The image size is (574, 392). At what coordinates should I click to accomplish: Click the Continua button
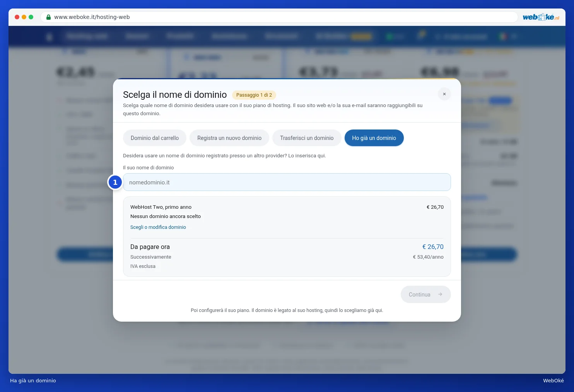pos(426,295)
